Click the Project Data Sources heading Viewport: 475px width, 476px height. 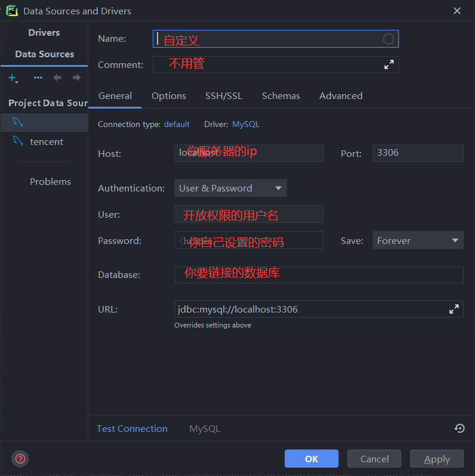[48, 103]
